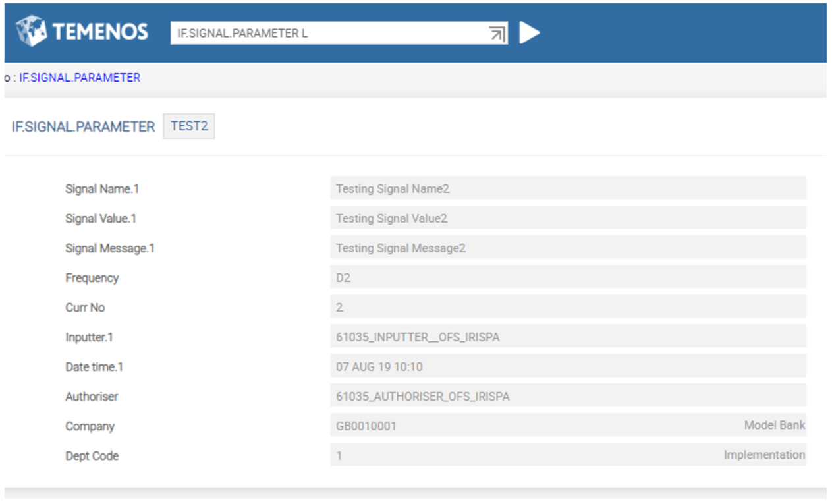Select the TEST2 record ID box
The image size is (832, 504).
pos(189,126)
